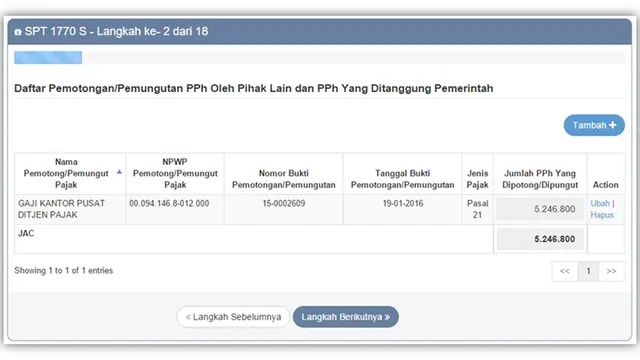Click the row amount field 5.246.800

click(540, 209)
